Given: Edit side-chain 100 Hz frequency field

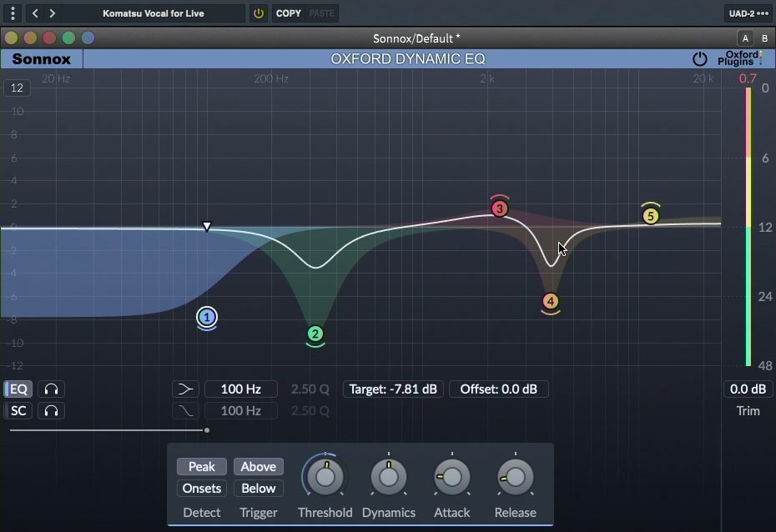Looking at the screenshot, I should click(241, 411).
